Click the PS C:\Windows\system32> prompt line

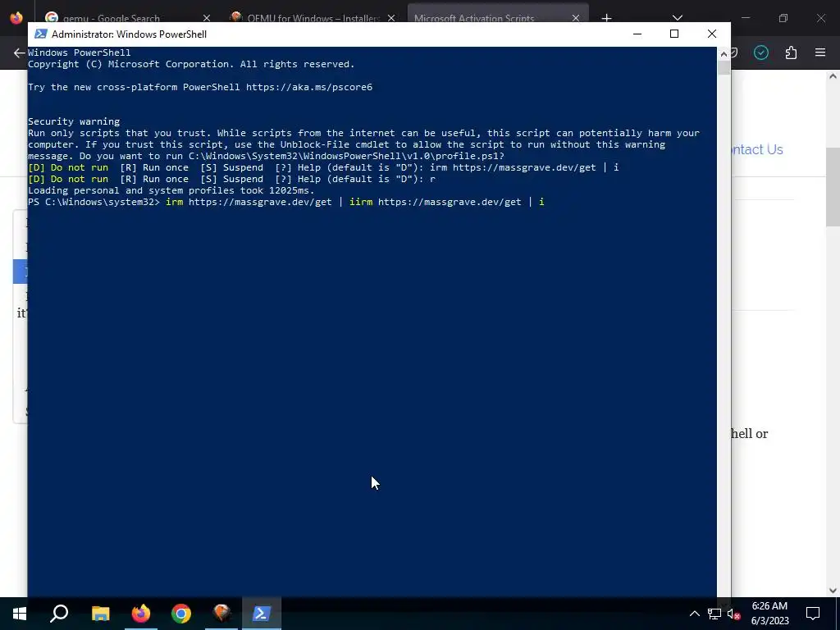click(286, 202)
